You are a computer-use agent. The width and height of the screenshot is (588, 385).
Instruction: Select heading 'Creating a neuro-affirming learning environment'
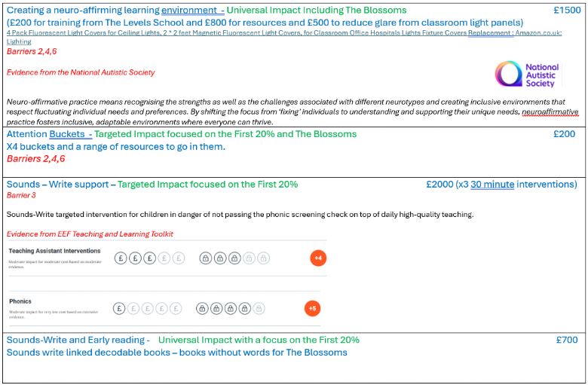click(112, 10)
